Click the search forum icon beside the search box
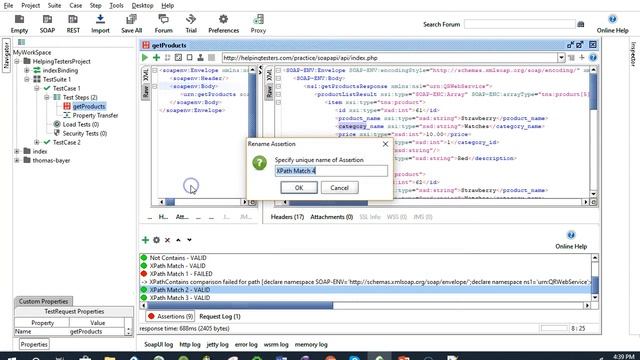The image size is (640, 360). pyautogui.click(x=581, y=24)
